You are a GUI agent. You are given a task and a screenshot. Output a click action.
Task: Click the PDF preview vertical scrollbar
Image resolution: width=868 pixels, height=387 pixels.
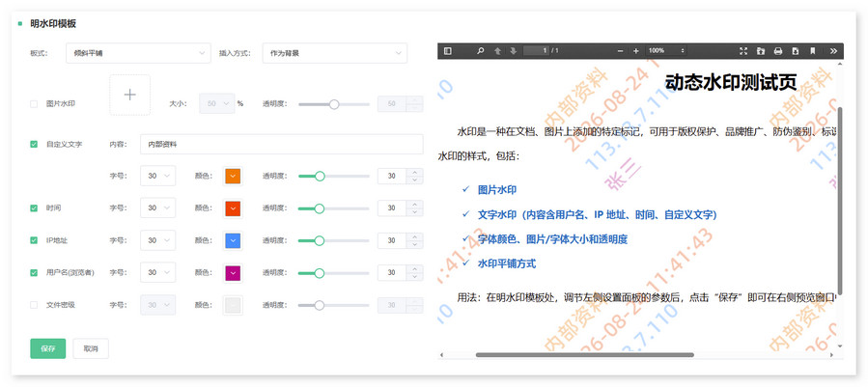840,200
